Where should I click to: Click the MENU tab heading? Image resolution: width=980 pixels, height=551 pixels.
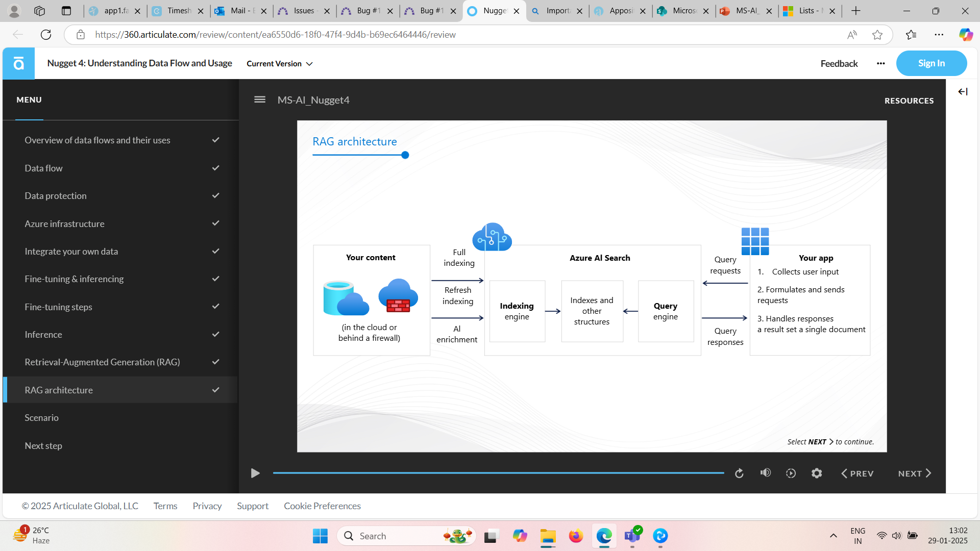pyautogui.click(x=29, y=100)
